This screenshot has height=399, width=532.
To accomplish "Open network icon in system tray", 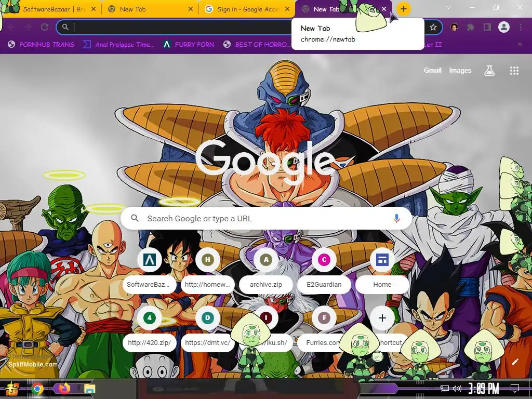I will tap(445, 389).
